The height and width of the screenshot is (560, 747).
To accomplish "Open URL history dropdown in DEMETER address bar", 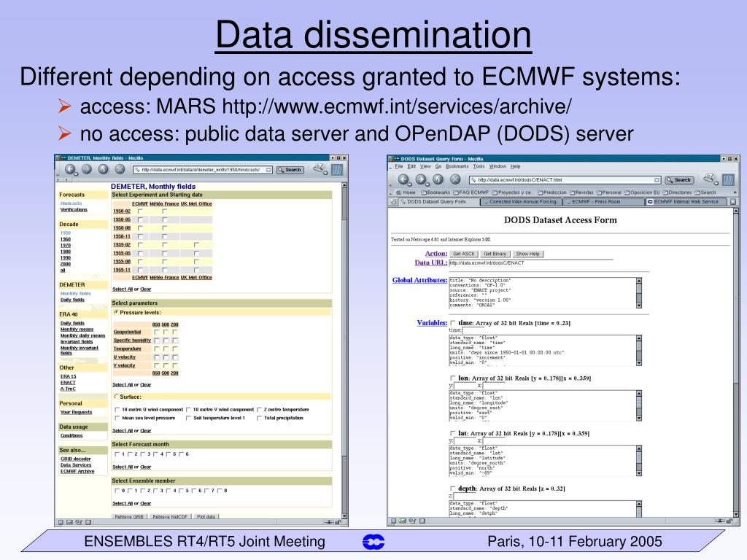I will pos(268,170).
